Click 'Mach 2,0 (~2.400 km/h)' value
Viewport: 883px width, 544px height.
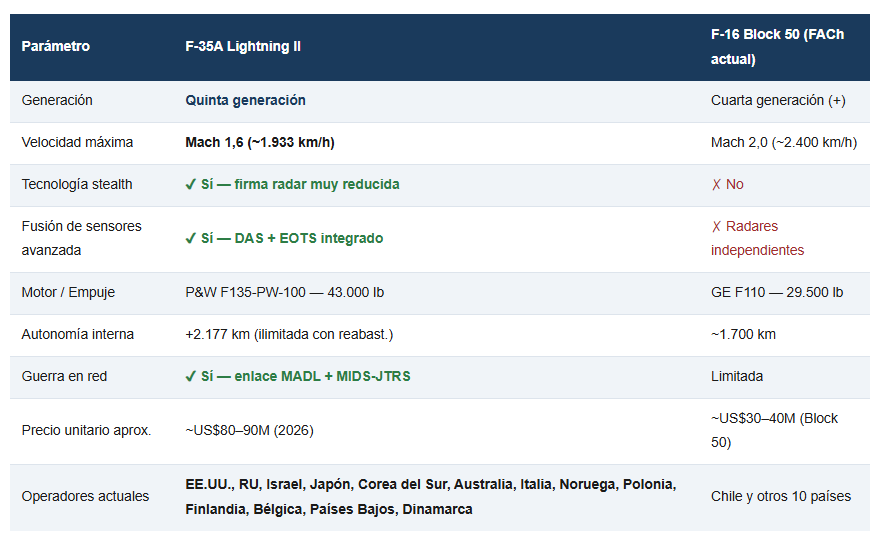coord(784,142)
